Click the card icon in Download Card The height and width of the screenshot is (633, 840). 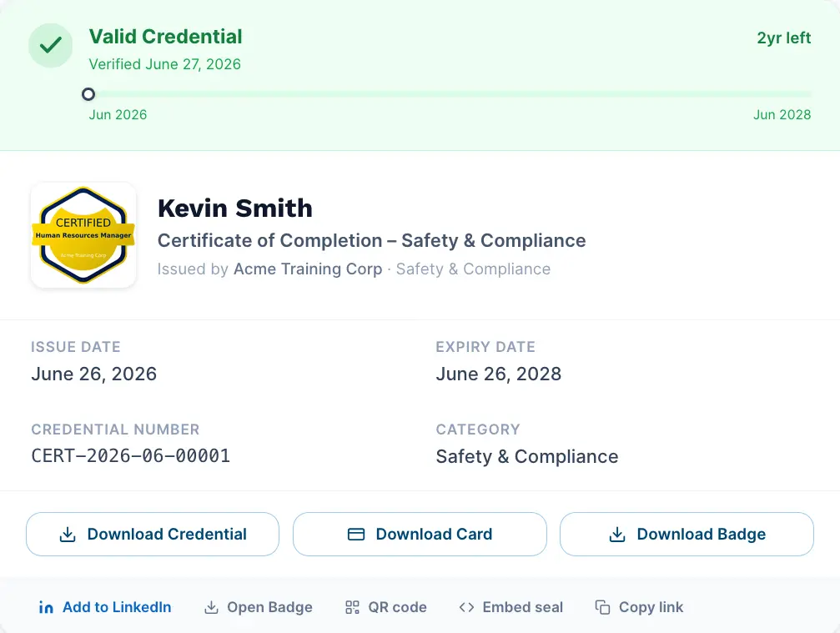[356, 535]
